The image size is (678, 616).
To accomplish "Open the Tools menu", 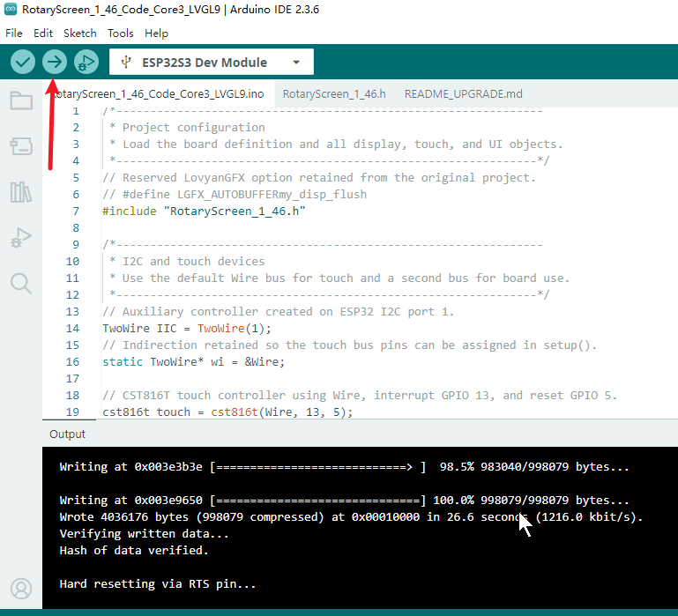I will pyautogui.click(x=120, y=33).
